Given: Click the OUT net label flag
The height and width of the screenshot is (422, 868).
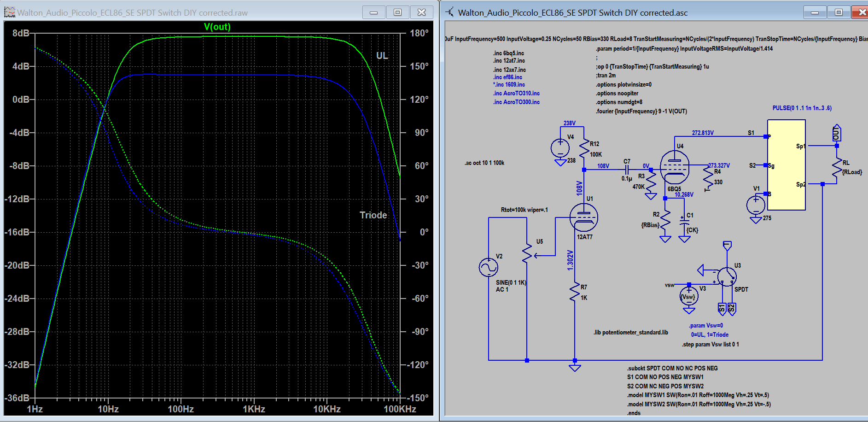Looking at the screenshot, I should [x=837, y=133].
